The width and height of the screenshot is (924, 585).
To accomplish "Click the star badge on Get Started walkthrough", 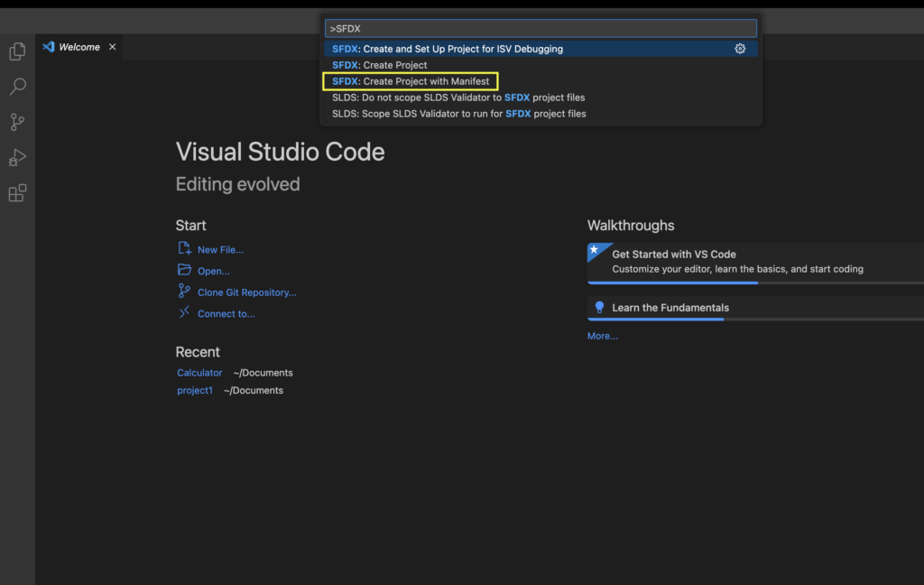I will tap(596, 250).
